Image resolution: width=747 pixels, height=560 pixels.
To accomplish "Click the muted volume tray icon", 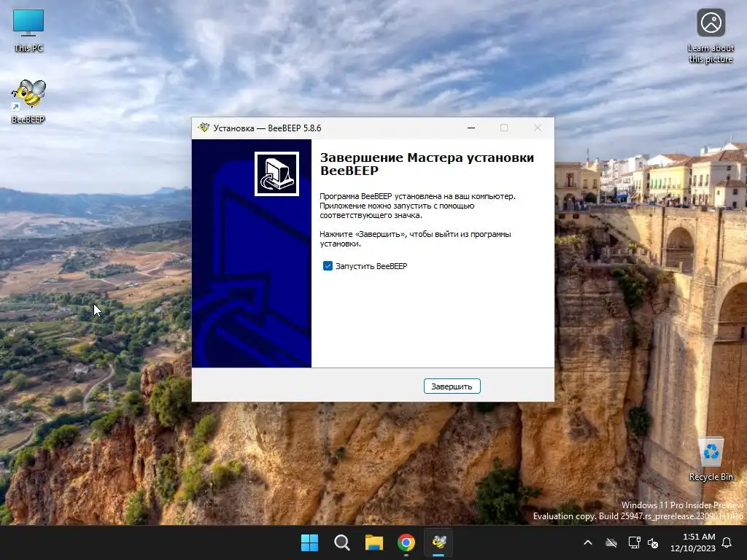I will [653, 542].
